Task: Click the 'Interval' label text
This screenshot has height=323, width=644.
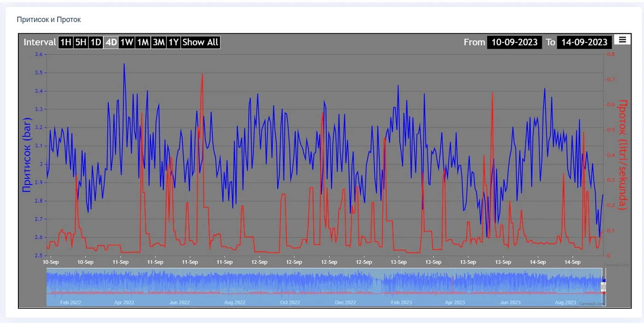Action: tap(40, 42)
